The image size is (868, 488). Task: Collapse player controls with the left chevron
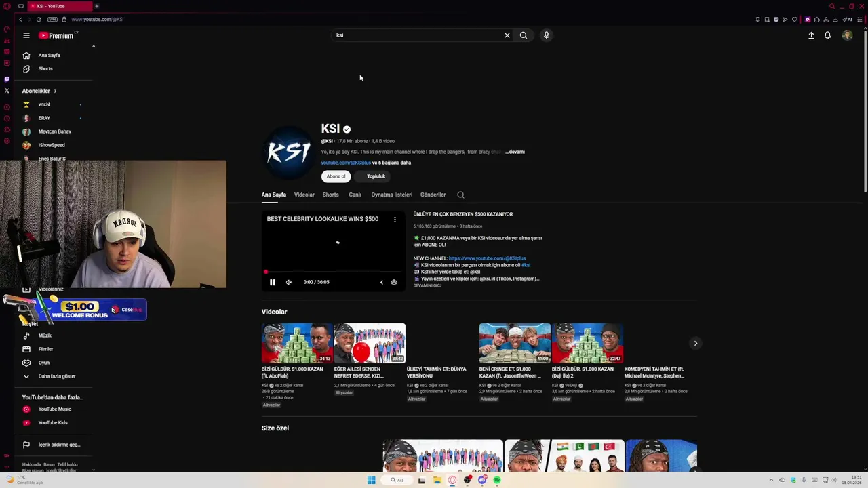click(381, 282)
